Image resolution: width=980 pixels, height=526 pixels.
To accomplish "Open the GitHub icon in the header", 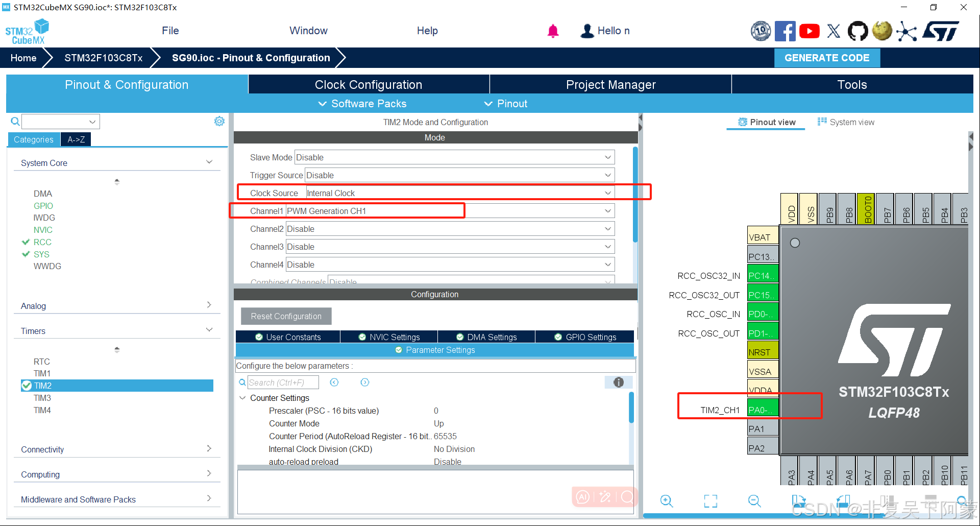I will tap(857, 31).
